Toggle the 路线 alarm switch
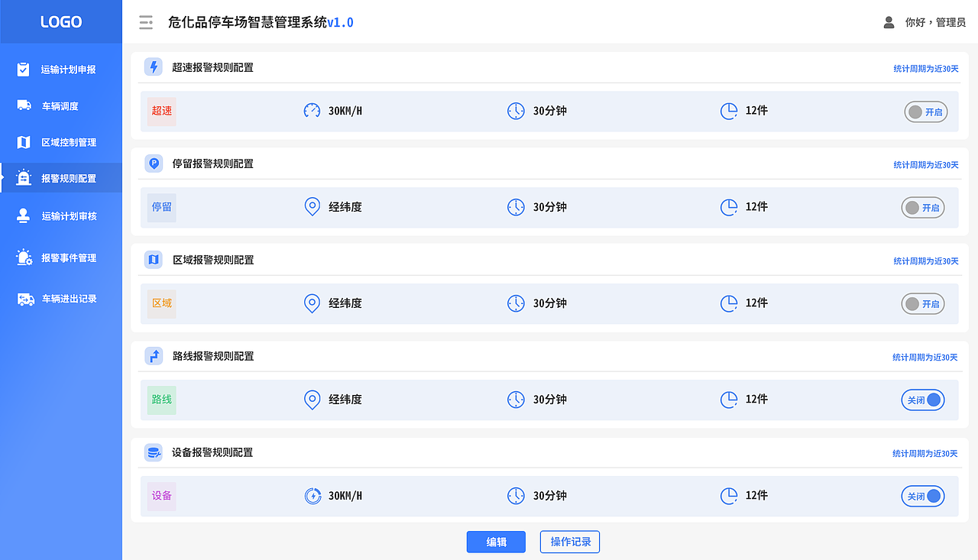 tap(923, 400)
